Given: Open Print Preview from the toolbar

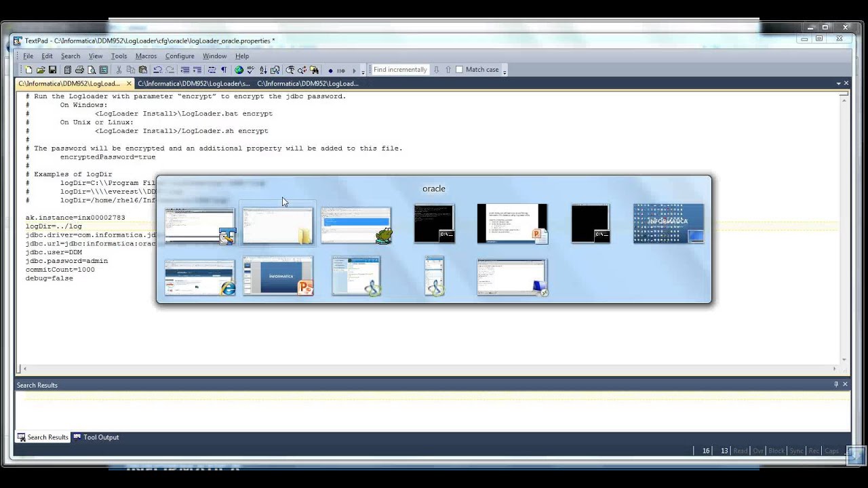Looking at the screenshot, I should (92, 70).
